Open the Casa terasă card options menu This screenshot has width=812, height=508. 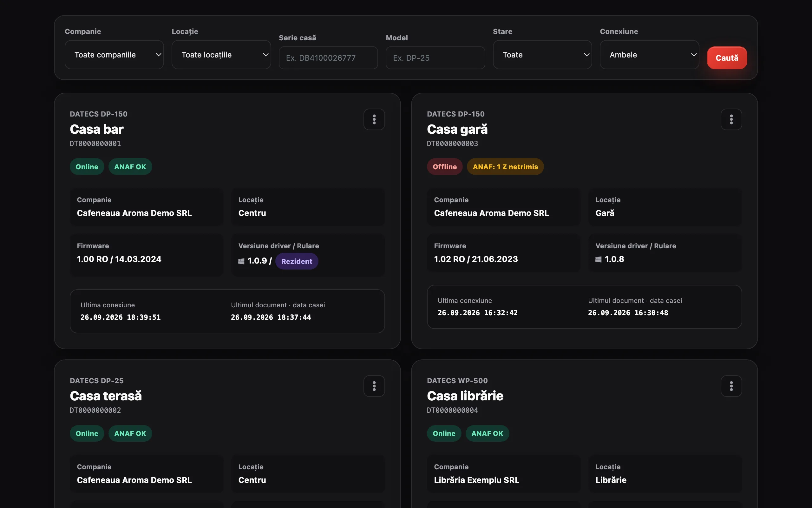tap(374, 386)
